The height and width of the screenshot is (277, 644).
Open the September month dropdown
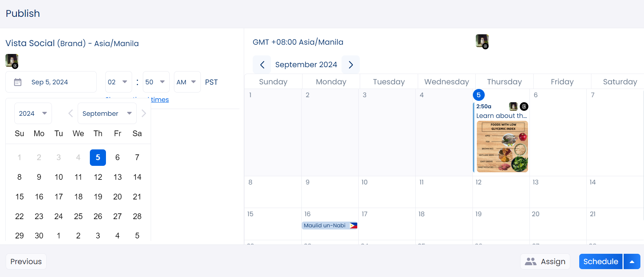[x=107, y=113]
